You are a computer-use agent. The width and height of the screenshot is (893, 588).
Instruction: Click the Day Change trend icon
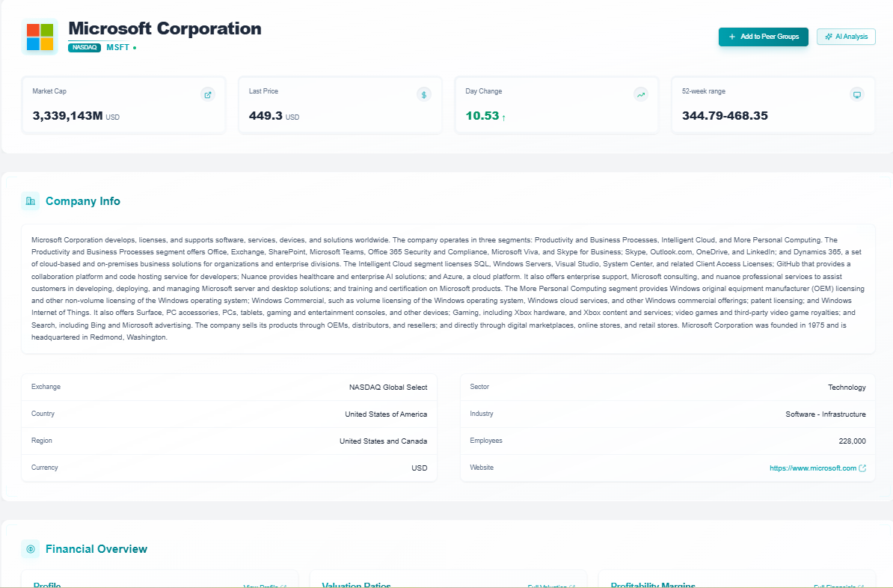point(641,94)
